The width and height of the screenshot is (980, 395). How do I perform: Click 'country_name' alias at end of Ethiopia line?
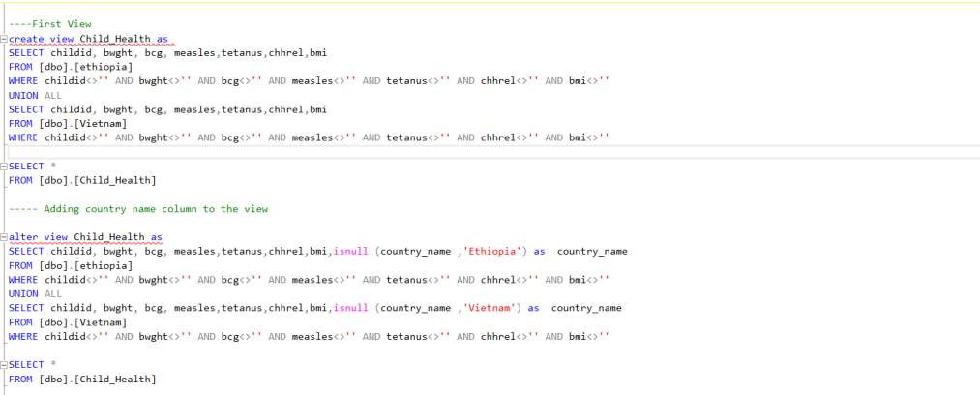592,252
